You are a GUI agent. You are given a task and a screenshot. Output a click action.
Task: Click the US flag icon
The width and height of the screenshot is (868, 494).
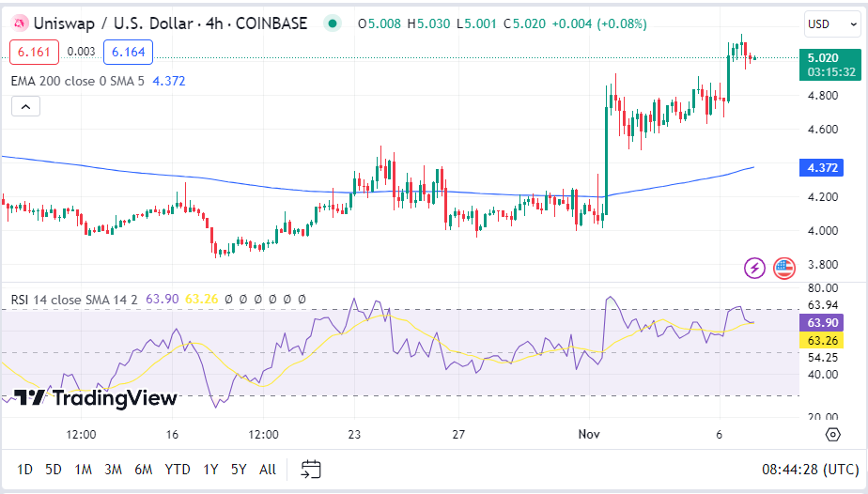pos(784,269)
